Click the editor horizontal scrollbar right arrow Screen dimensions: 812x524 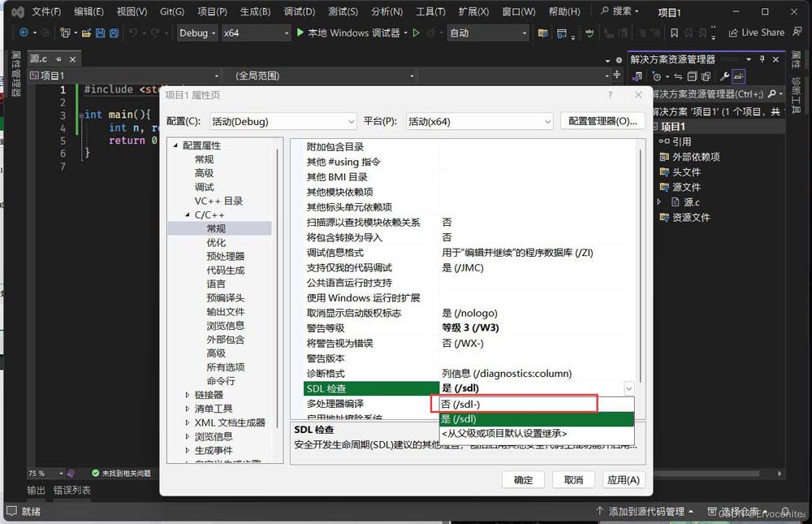(780, 474)
